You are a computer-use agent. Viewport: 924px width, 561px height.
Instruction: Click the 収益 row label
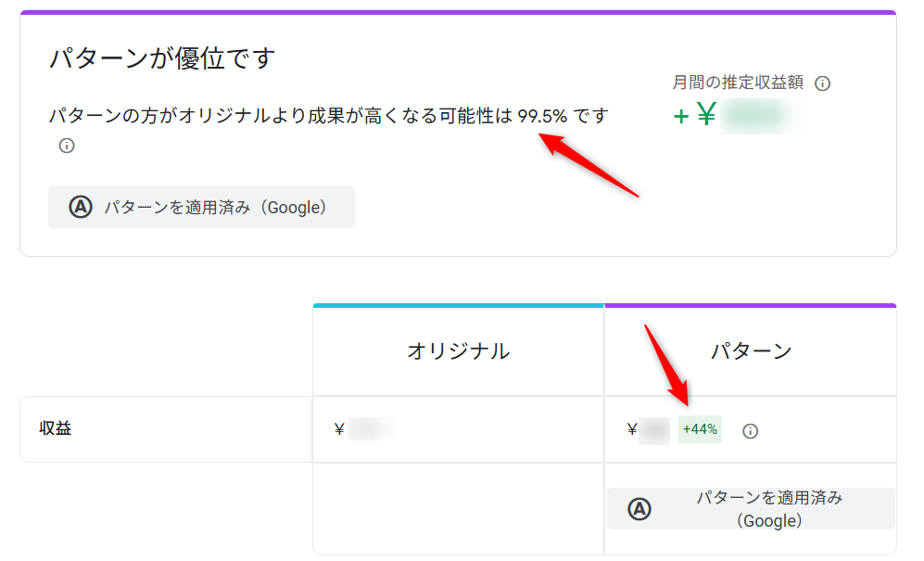tap(56, 428)
